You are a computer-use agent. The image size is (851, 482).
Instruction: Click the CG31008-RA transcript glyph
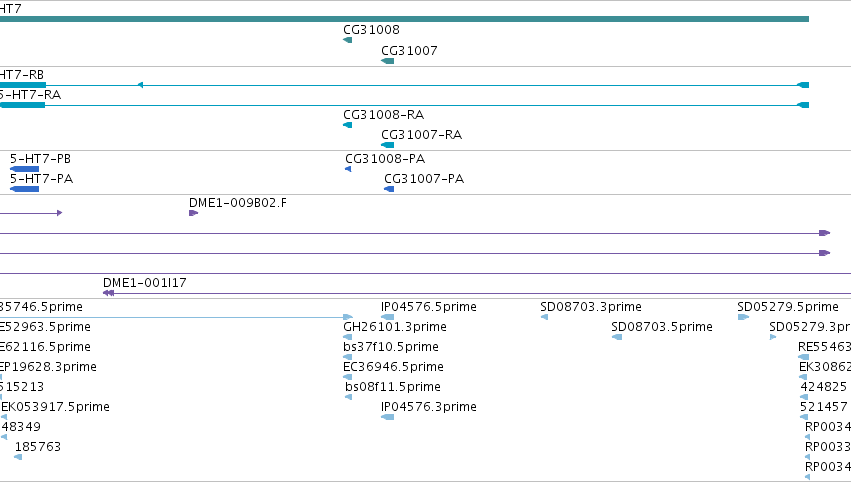[x=347, y=125]
